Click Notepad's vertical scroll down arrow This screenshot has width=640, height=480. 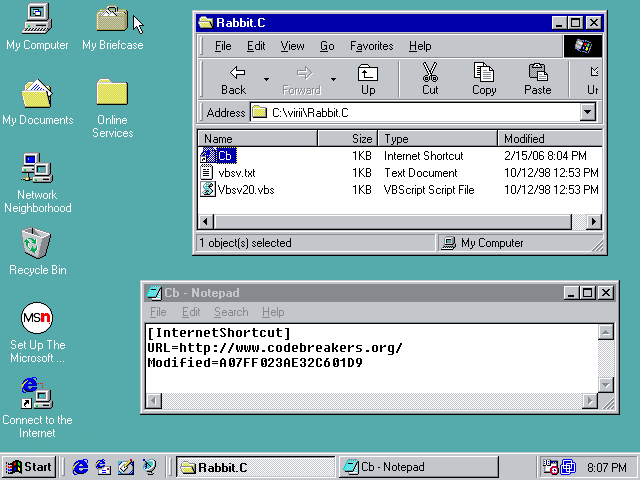[x=606, y=384]
